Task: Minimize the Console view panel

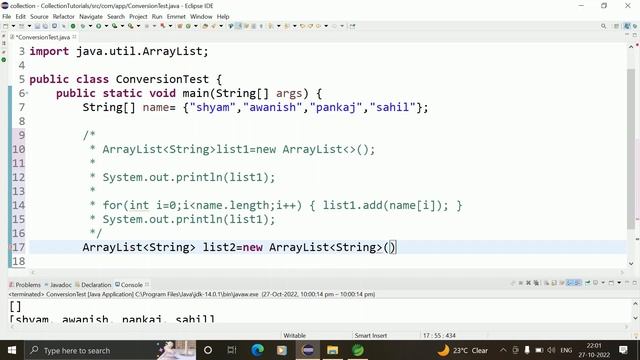Action: tap(627, 282)
